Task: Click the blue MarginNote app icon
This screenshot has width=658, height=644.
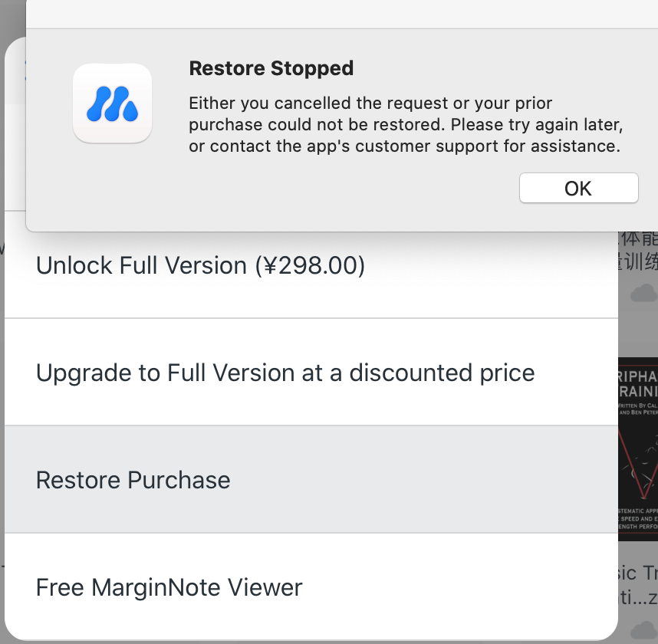Action: pyautogui.click(x=112, y=103)
